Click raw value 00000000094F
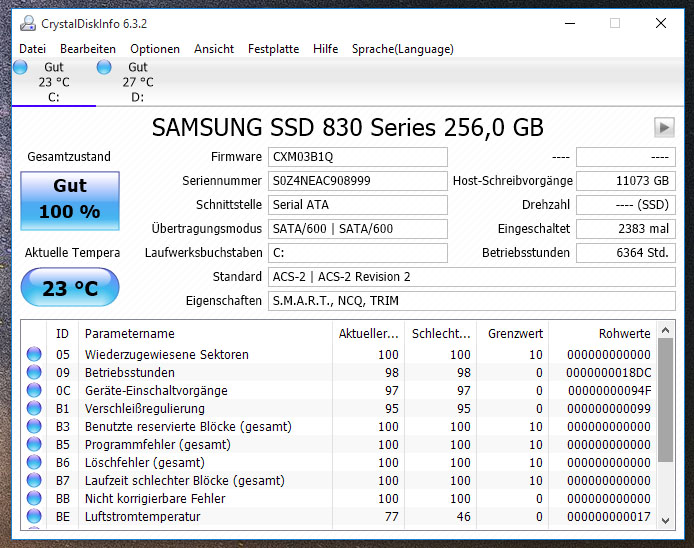 609,390
